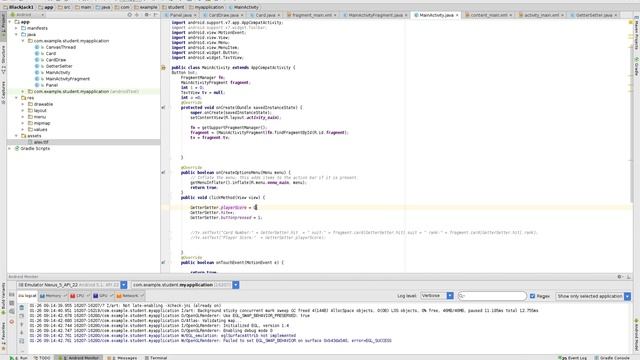Open the CPU monitor tab
The image size is (640, 360).
pos(79,296)
